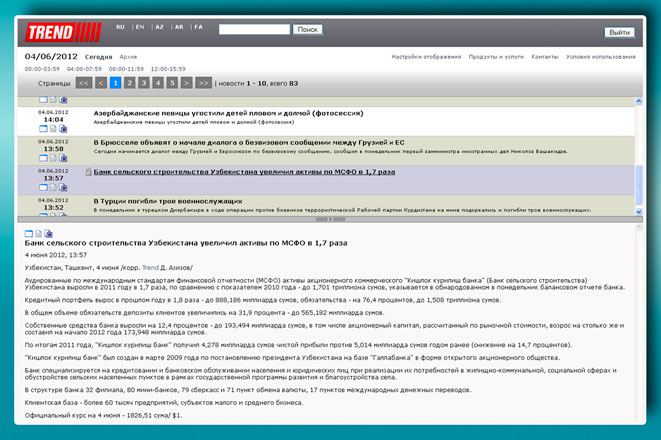Go to the first page with <<

point(84,83)
